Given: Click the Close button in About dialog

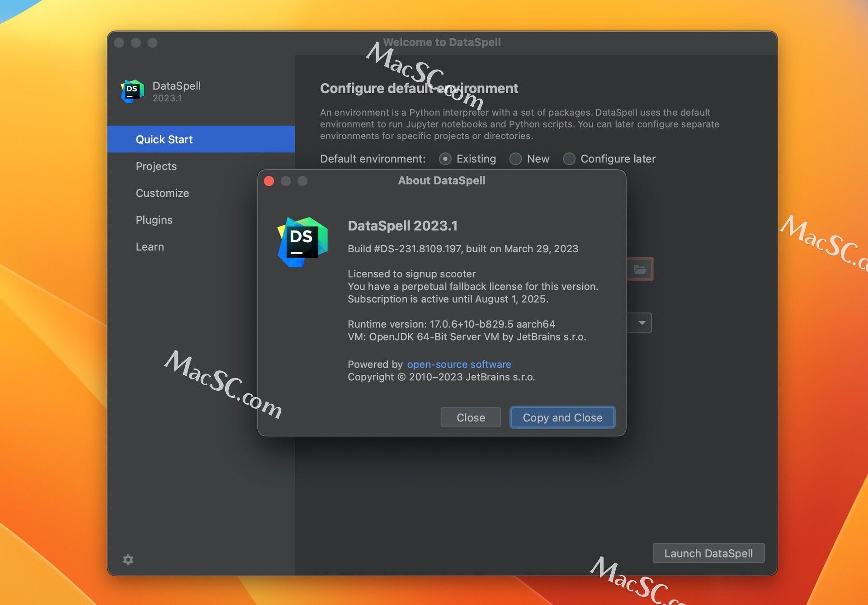Looking at the screenshot, I should coord(471,417).
